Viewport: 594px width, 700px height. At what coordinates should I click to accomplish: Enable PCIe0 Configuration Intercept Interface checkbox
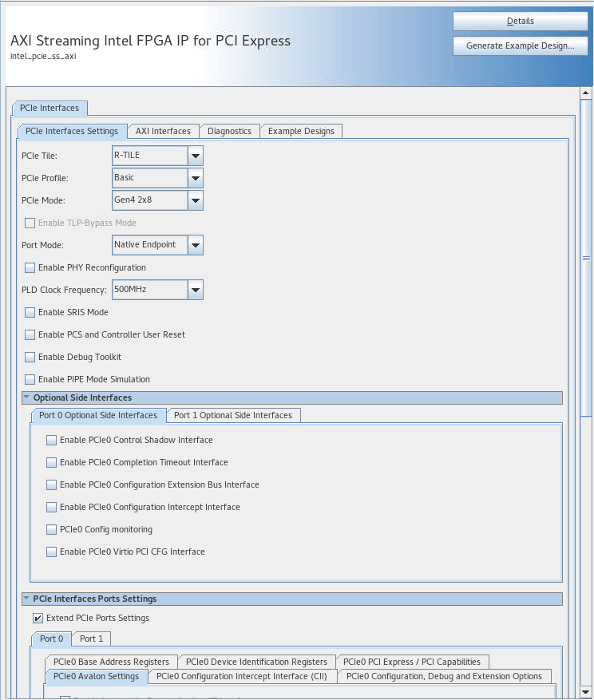pyautogui.click(x=51, y=507)
